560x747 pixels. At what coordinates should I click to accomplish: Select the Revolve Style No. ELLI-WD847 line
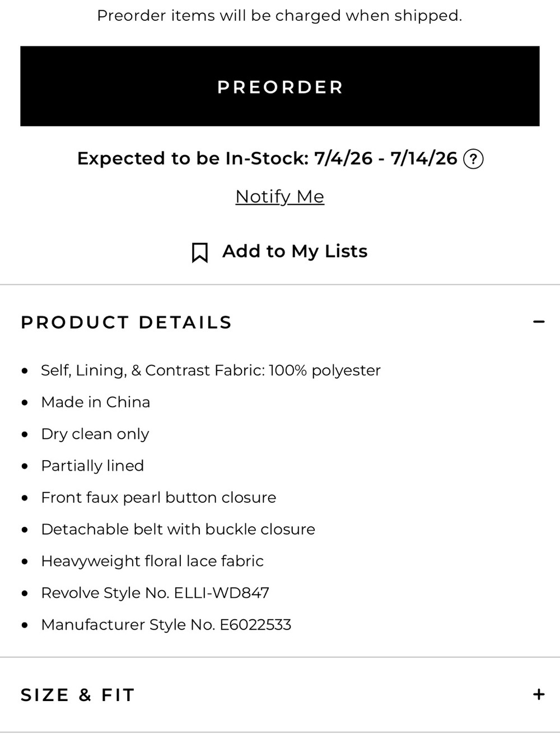pyautogui.click(x=155, y=593)
